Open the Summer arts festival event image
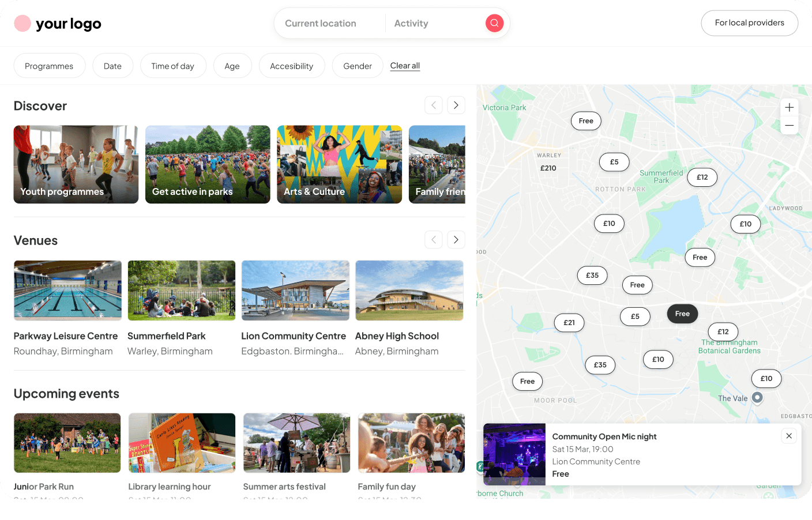 [x=297, y=443]
